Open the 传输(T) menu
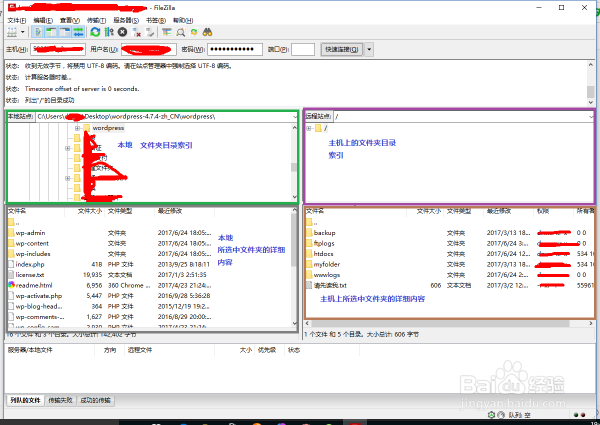Screen dimensions: 600x425 pyautogui.click(x=96, y=20)
